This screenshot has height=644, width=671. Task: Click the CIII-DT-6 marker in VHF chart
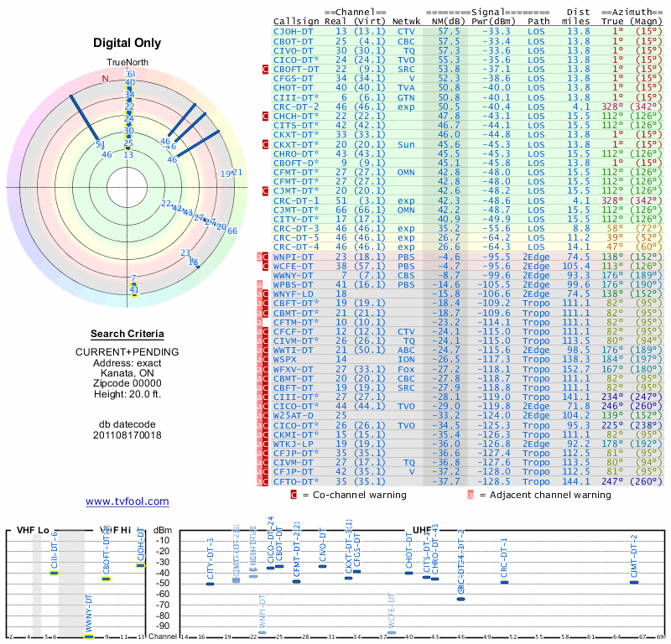[x=54, y=572]
